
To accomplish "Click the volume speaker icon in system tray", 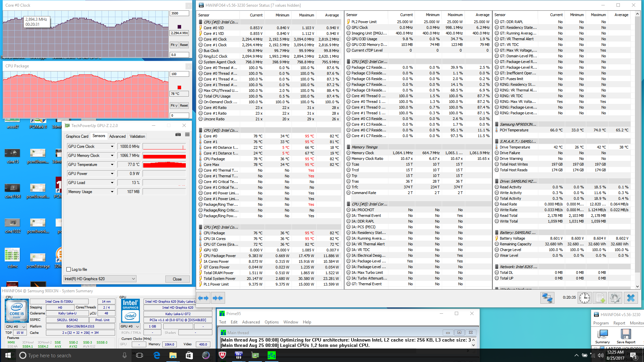I will [x=600, y=355].
